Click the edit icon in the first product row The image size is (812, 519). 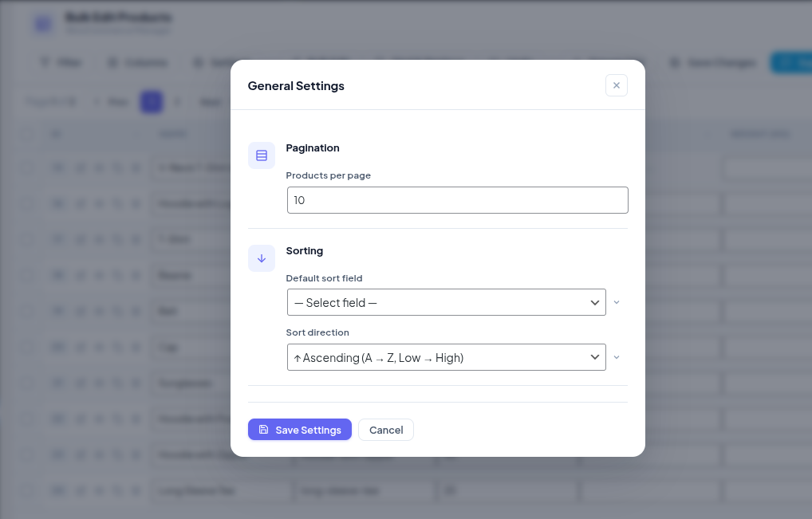80,167
